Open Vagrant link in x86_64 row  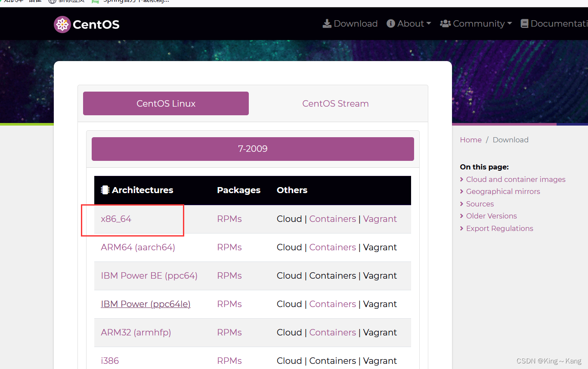click(380, 219)
